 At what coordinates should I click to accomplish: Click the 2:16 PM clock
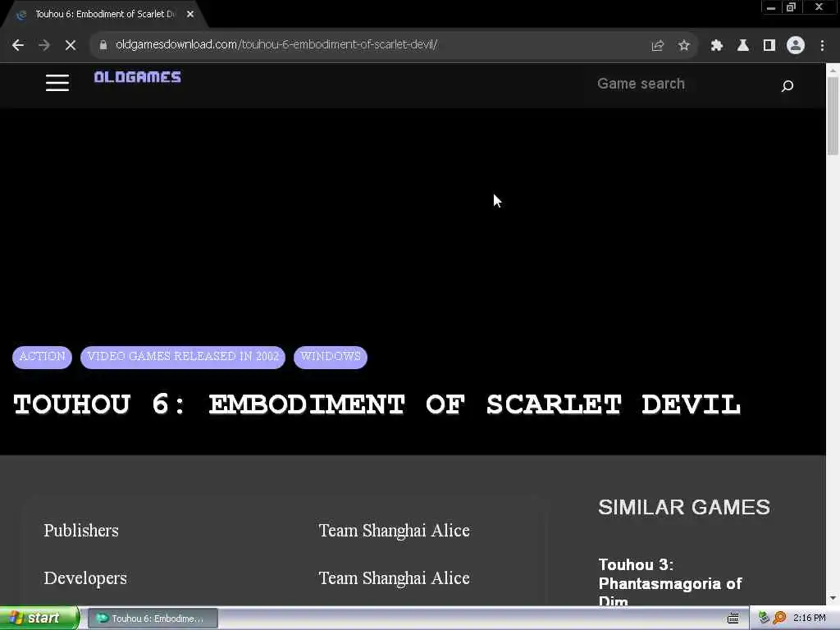(x=810, y=619)
